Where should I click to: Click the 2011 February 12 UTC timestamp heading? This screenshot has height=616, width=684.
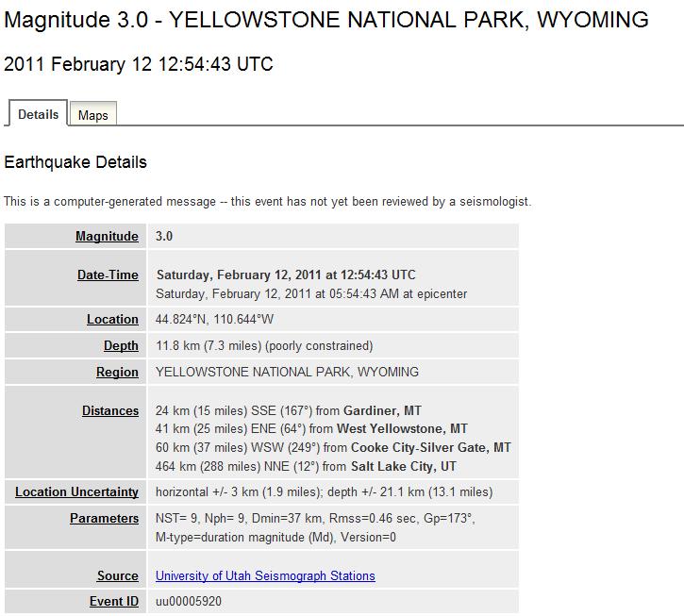tap(139, 64)
